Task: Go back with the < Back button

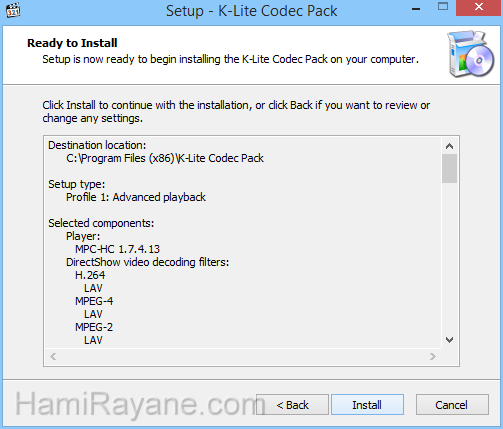Action: [x=292, y=405]
